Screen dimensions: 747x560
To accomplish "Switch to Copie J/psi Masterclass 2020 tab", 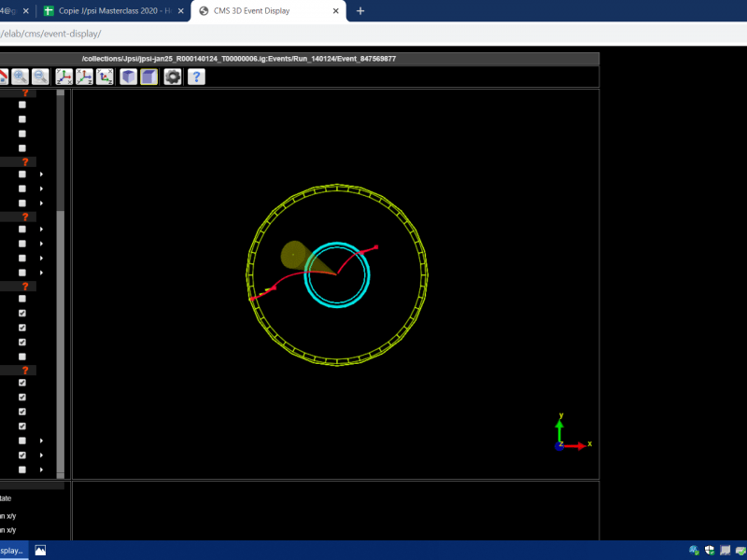I will [114, 11].
